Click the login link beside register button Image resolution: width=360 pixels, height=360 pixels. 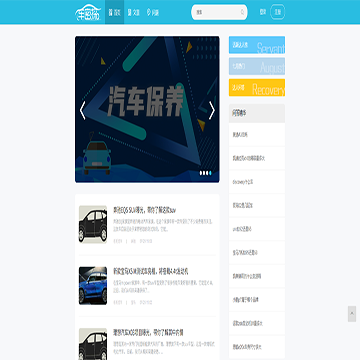click(x=263, y=12)
